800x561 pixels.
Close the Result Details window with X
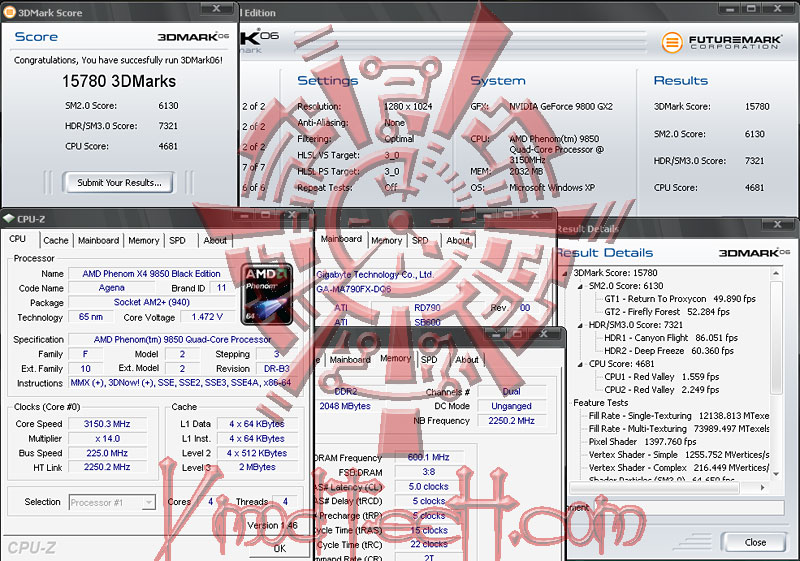tap(777, 224)
